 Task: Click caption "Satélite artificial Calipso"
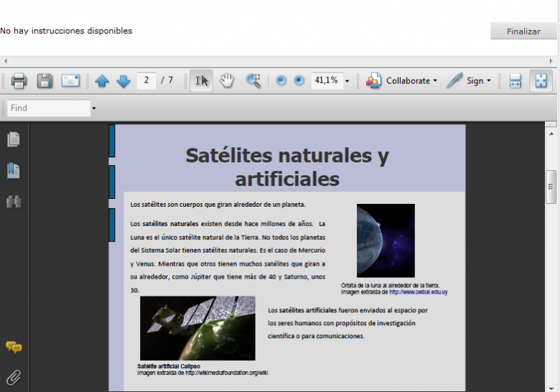click(169, 366)
